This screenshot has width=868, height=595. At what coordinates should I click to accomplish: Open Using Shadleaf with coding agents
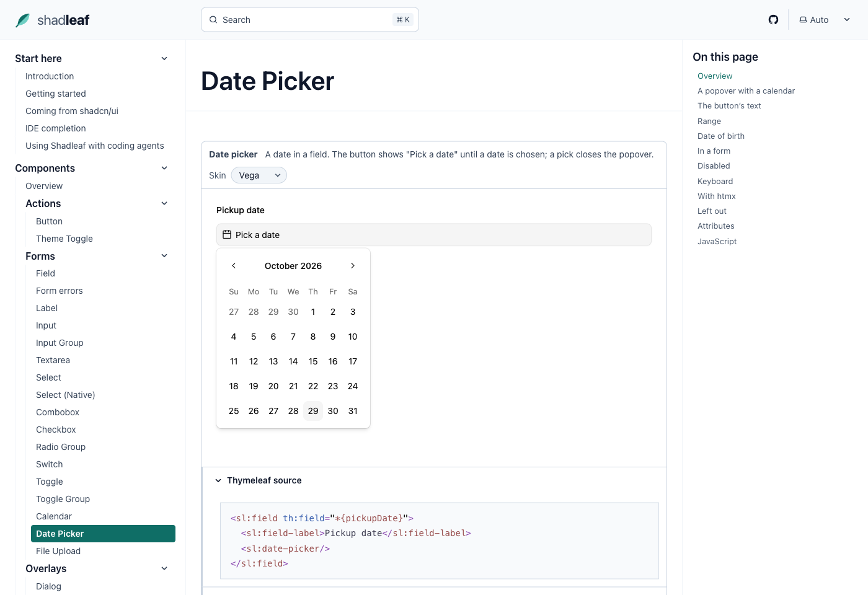(95, 146)
